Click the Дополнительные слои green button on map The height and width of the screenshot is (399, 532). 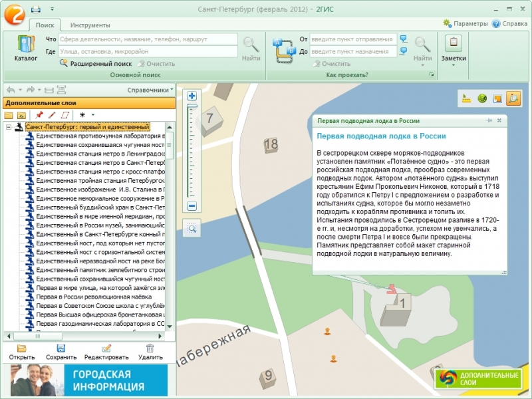(x=479, y=378)
